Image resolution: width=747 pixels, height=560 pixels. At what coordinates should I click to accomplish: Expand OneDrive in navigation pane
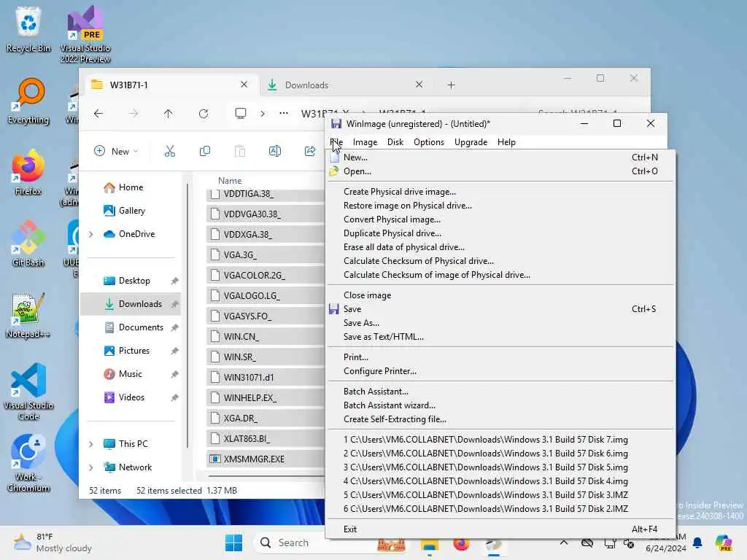(91, 234)
